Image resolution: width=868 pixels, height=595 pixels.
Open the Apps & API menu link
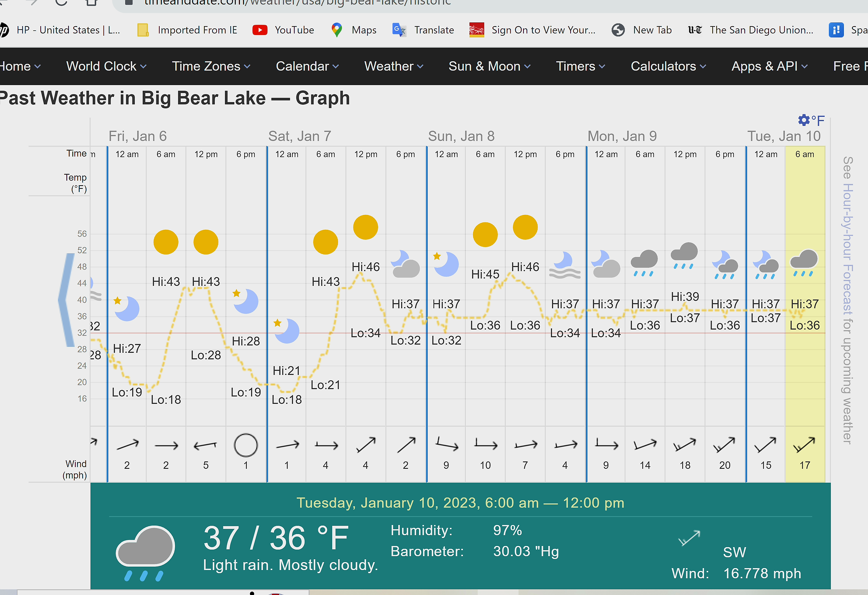point(769,66)
